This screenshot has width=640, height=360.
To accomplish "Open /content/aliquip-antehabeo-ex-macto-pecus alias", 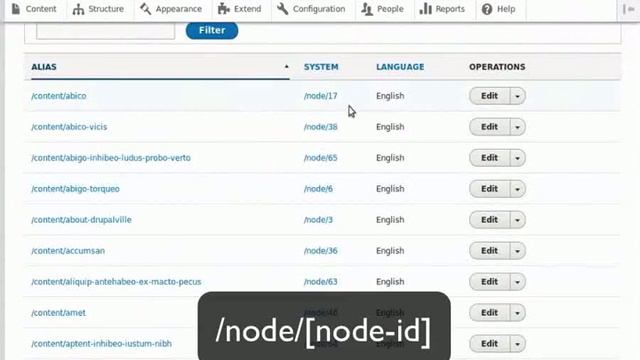I will (116, 282).
